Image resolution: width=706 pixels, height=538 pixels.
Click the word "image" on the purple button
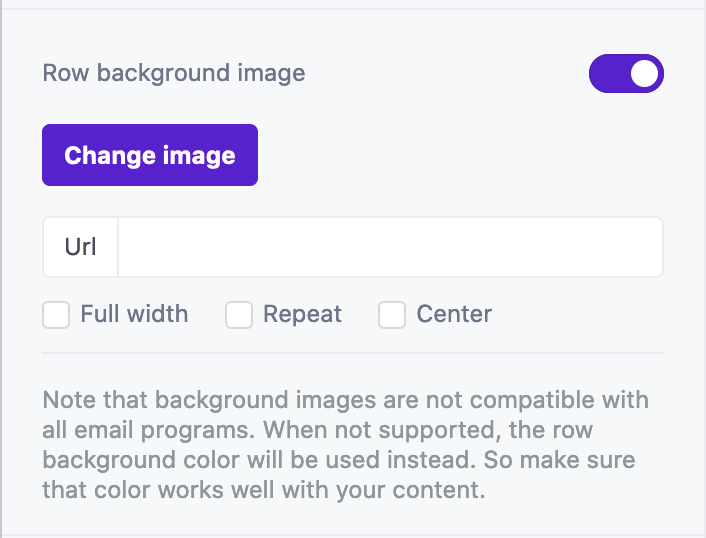click(x=203, y=155)
